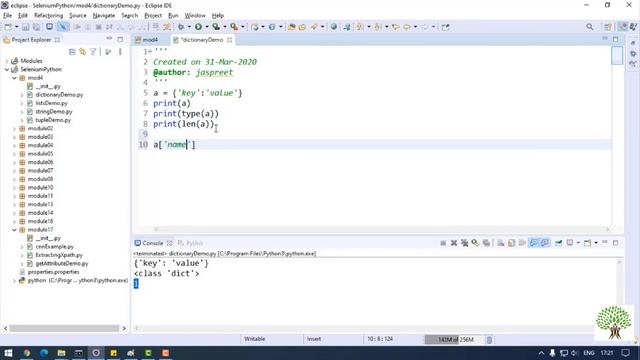
Task: Click the Save All toolbar icon
Action: 36,27
